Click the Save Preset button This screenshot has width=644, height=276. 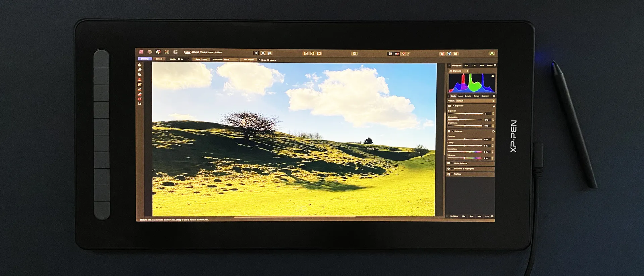[x=201, y=59]
